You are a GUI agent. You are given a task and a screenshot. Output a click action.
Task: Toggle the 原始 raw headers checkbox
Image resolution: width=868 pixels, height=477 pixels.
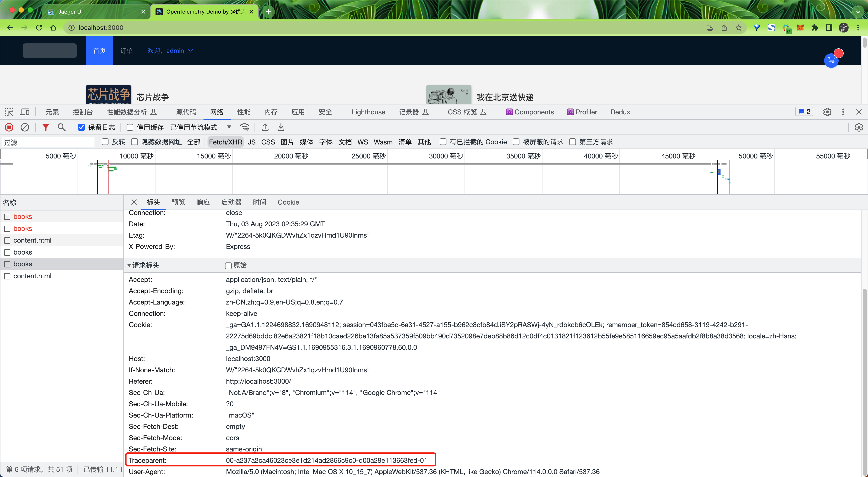[x=228, y=266]
